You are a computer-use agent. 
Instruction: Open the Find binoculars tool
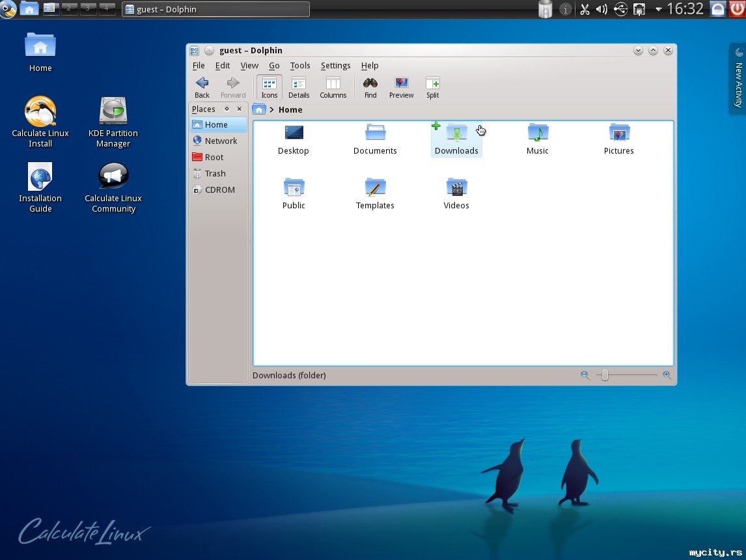click(370, 87)
